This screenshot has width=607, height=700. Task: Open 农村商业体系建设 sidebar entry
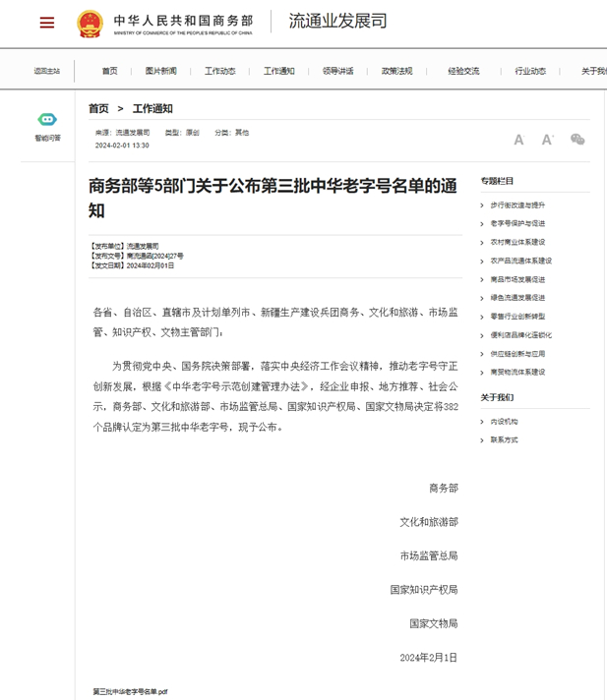click(x=517, y=242)
